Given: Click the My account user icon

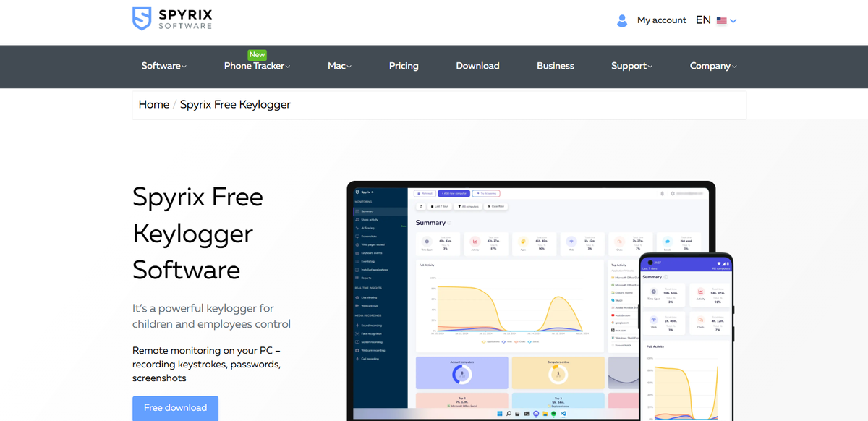Looking at the screenshot, I should tap(622, 20).
